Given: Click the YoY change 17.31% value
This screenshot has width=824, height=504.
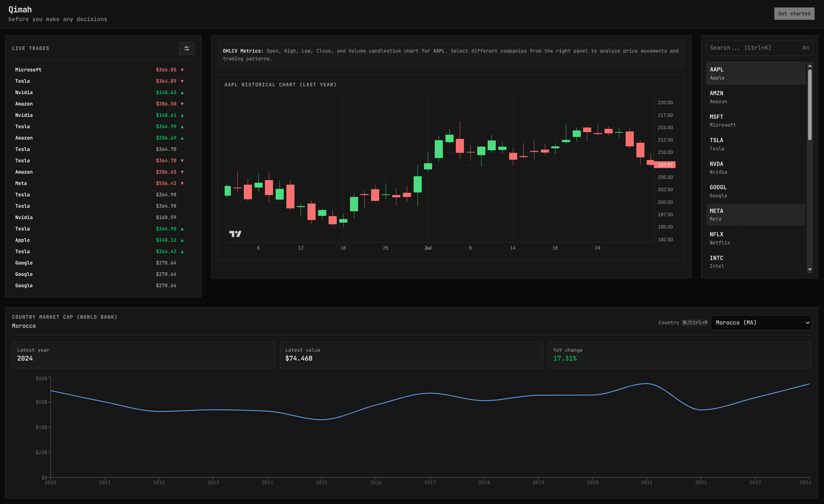Looking at the screenshot, I should (x=565, y=358).
